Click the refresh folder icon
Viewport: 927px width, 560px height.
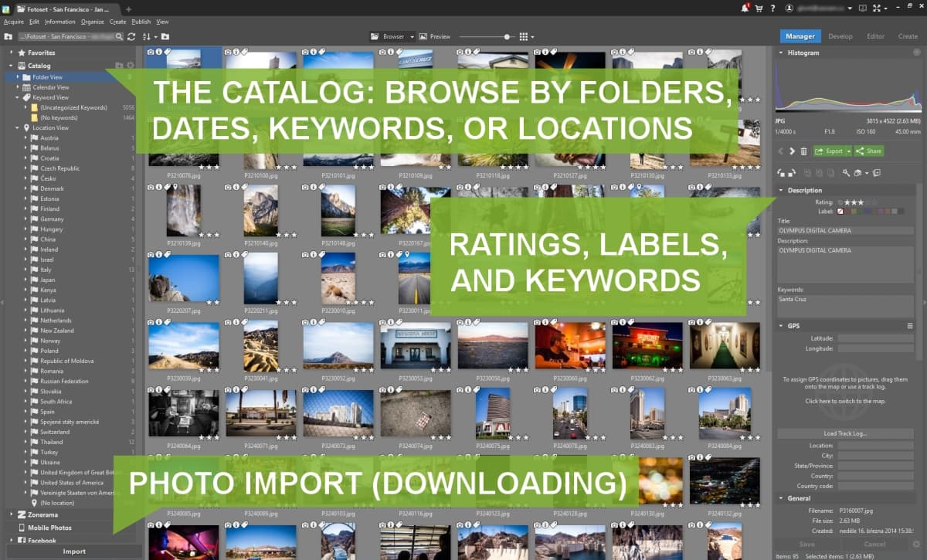click(x=131, y=36)
